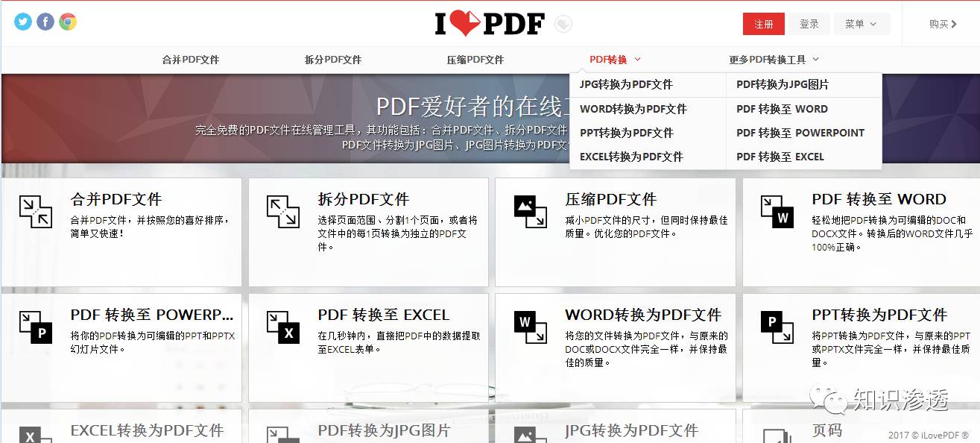The width and height of the screenshot is (980, 443).
Task: Open the Facebook share icon
Action: pyautogui.click(x=45, y=22)
